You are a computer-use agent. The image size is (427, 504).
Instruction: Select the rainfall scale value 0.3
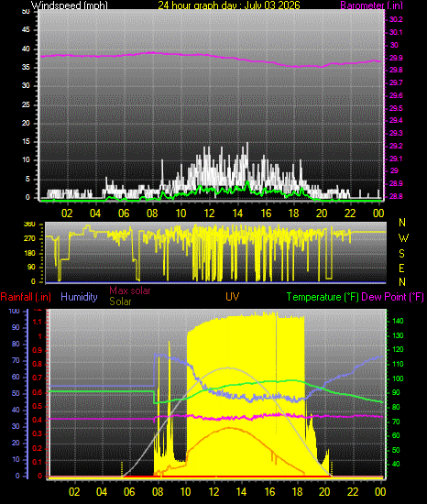38,434
